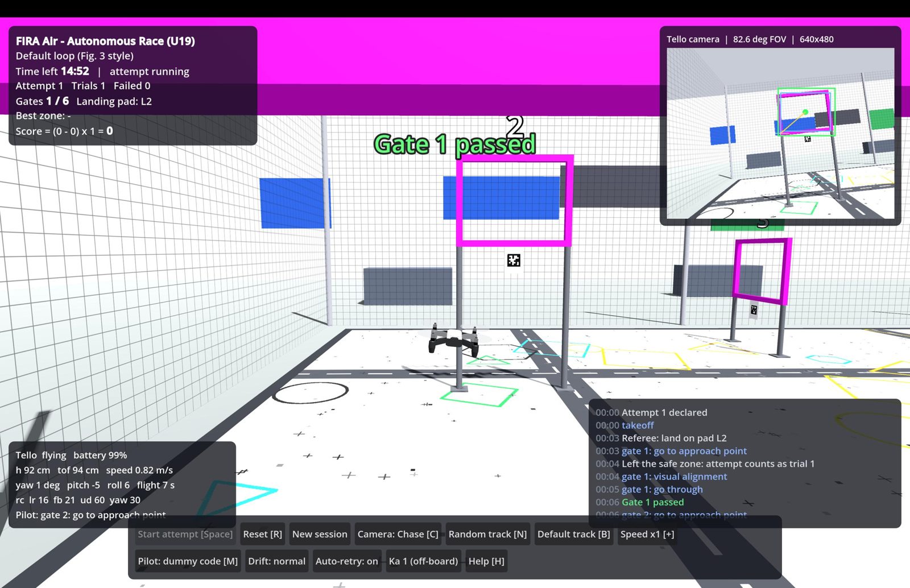Click the magenta gate 1 frame in the scene
Viewport: 910px width, 588px height.
coord(514,200)
